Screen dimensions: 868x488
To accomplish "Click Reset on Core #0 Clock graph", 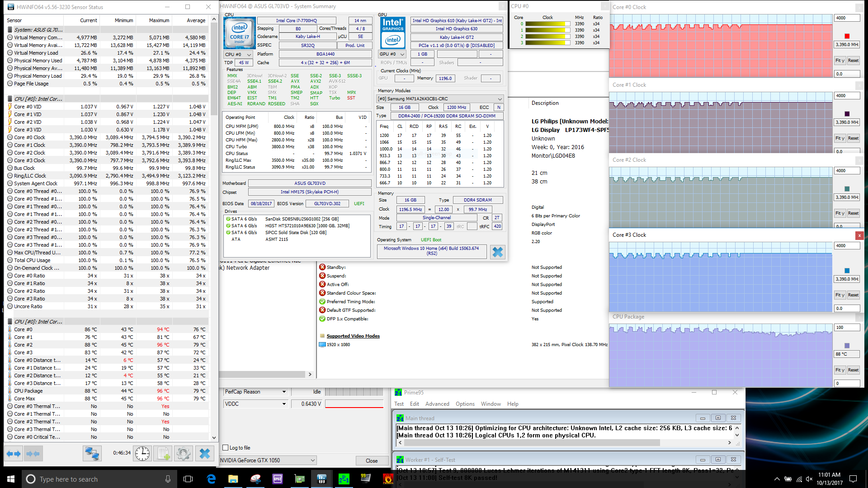I will [853, 61].
